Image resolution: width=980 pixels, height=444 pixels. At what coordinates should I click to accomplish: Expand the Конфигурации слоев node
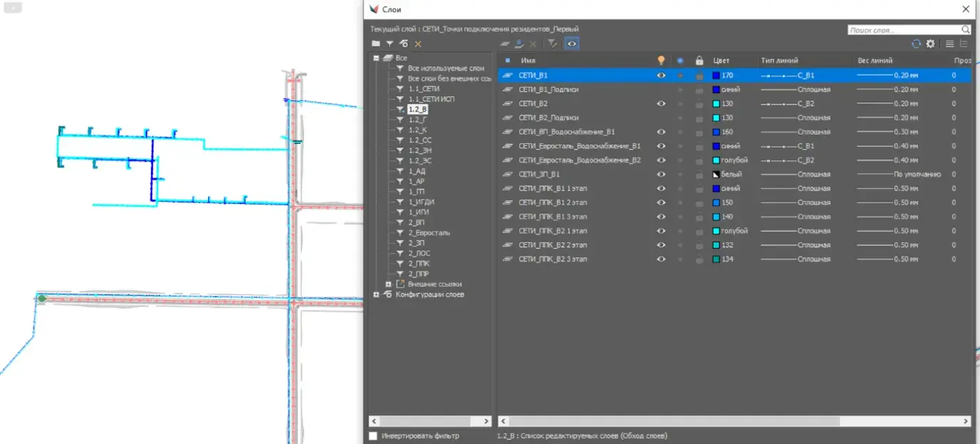tap(376, 294)
